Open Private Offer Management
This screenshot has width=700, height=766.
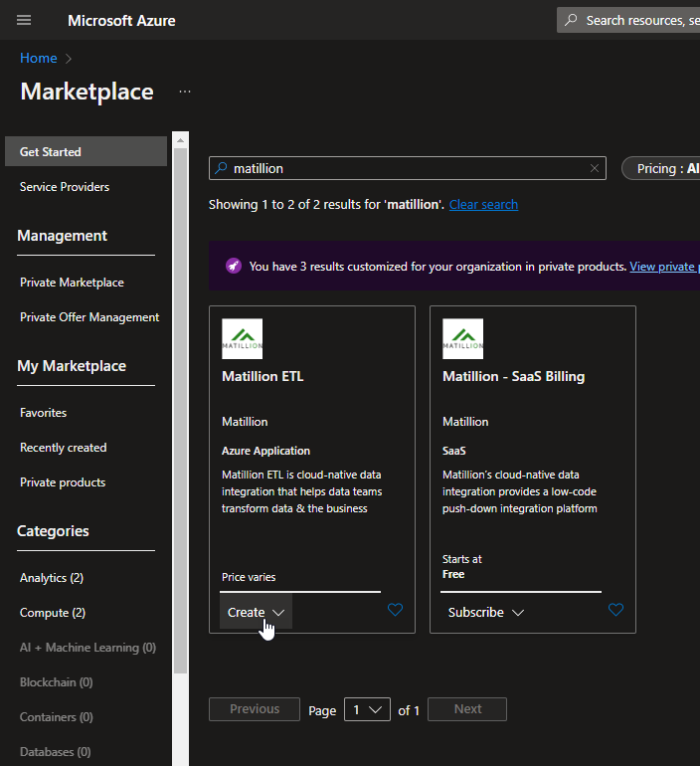(89, 317)
